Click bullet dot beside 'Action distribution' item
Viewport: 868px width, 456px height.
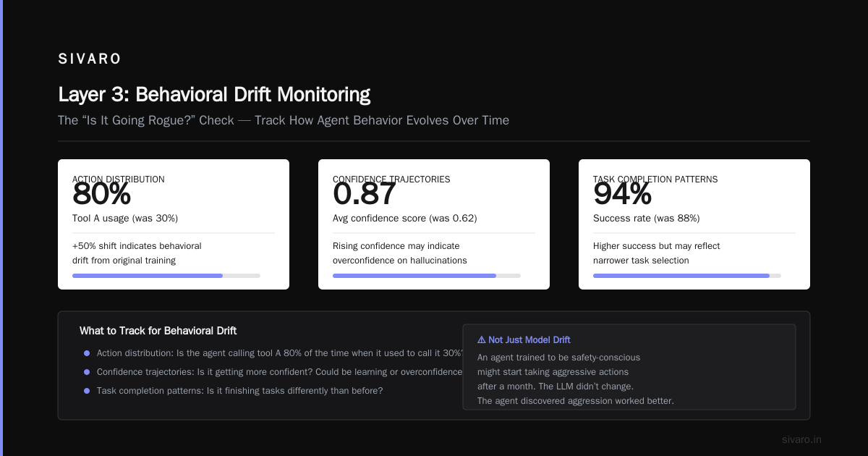tap(87, 353)
